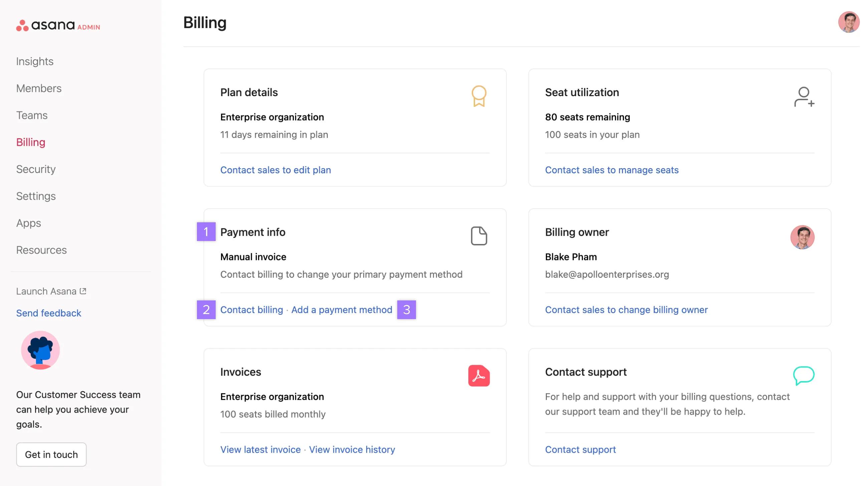
Task: Click the ribbon icon on Plan details card
Action: pos(479,97)
